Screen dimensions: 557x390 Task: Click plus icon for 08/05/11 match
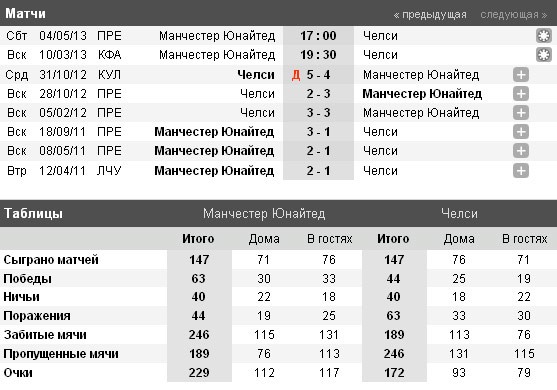tap(521, 151)
